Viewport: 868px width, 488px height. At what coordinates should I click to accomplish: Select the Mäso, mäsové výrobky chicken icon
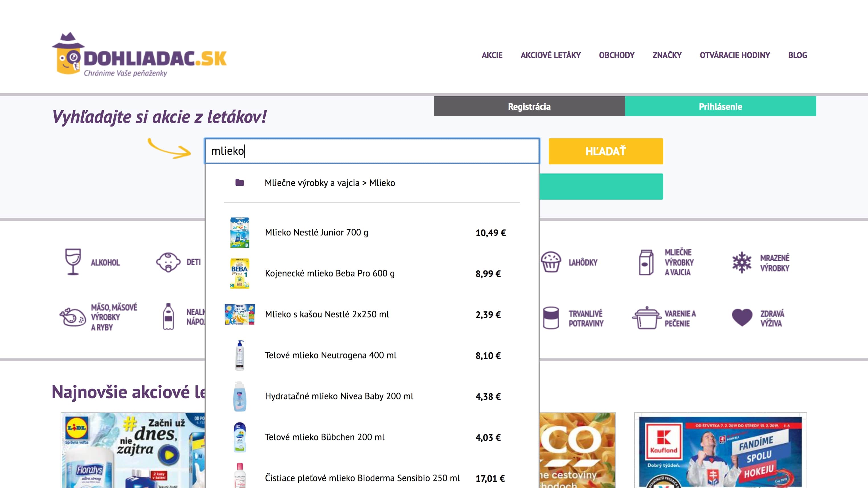73,317
